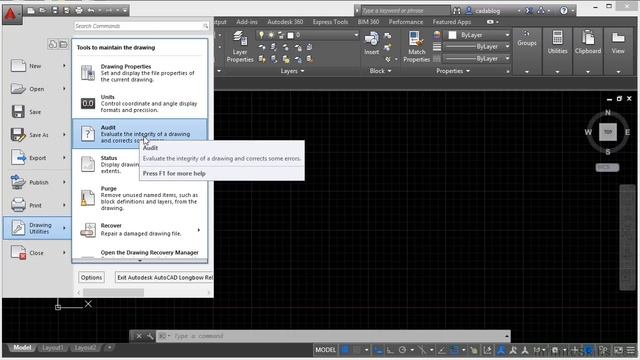Click the Undo arrow in quick access toolbar

pyautogui.click(x=91, y=11)
